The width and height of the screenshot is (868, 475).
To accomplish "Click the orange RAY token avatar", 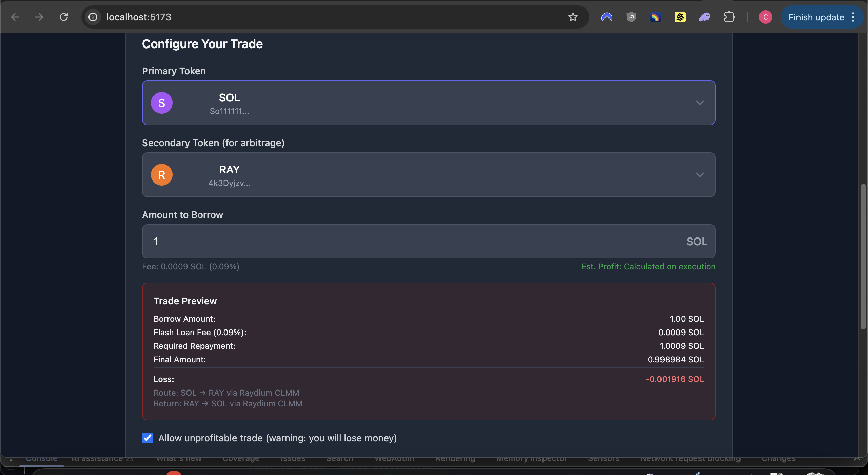I will coord(162,175).
